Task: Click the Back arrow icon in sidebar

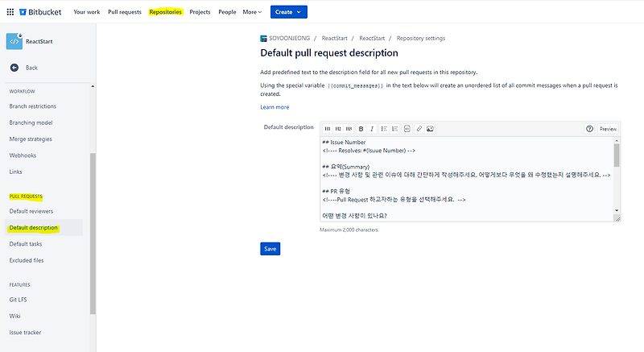Action: (14, 68)
